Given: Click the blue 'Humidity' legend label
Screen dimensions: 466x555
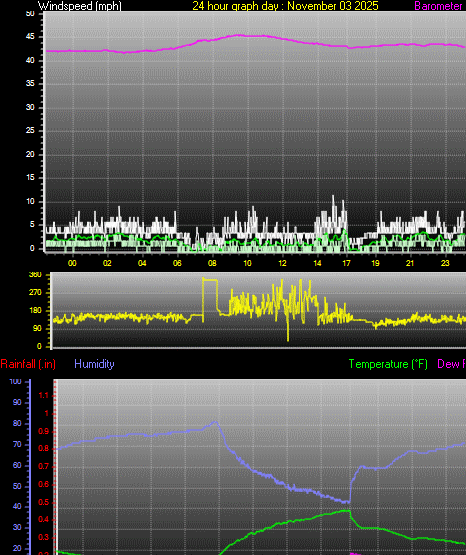Looking at the screenshot, I should point(94,364).
